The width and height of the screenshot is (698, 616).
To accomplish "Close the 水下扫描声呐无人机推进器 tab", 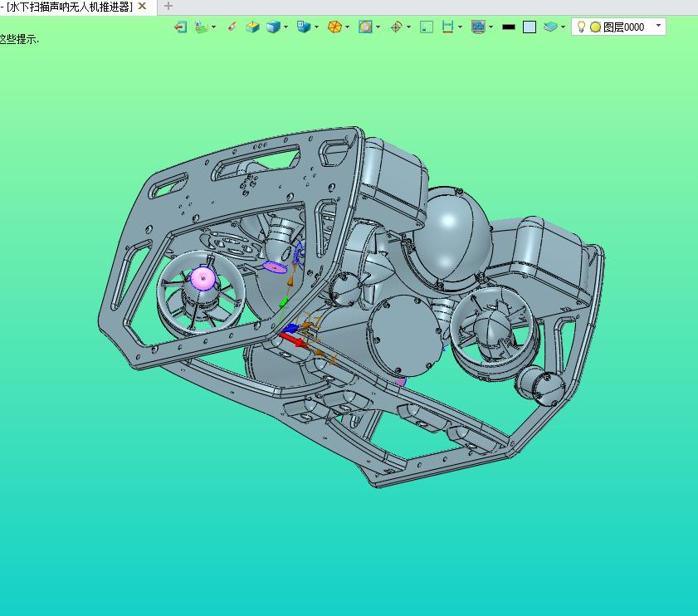I will tap(142, 7).
